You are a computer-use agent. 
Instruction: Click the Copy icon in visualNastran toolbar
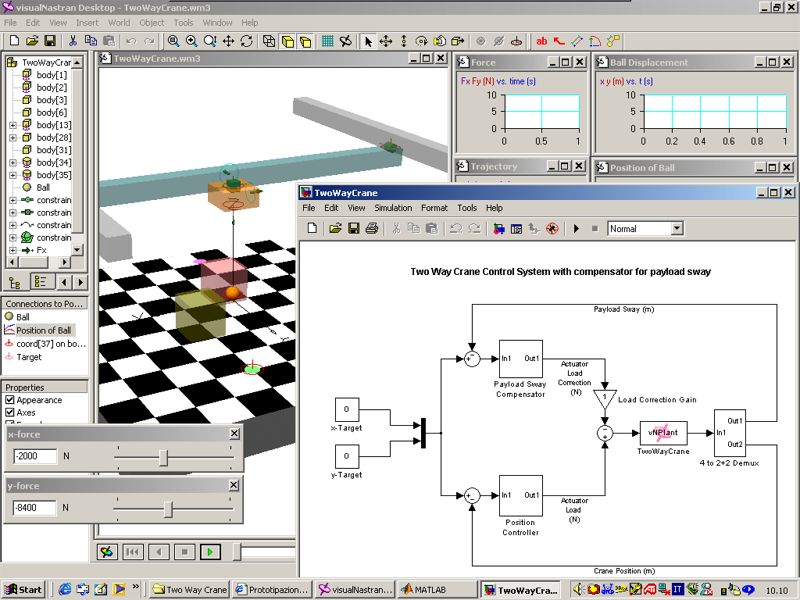click(91, 41)
